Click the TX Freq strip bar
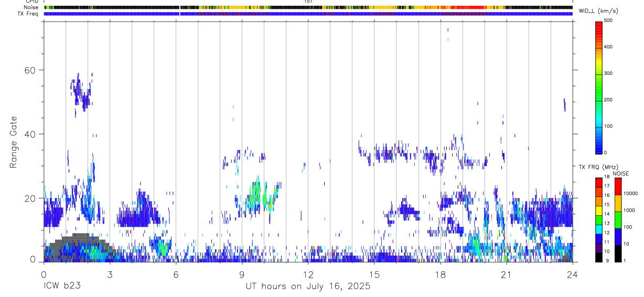 pos(308,14)
